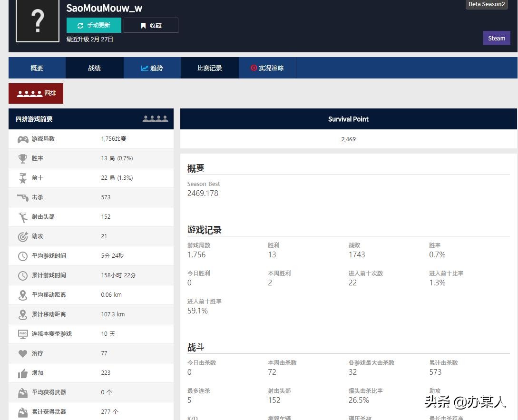Viewport: 518px width, 420px height.
Task: Click the crosshair weapon icon next to 击杀
Action: [21, 197]
